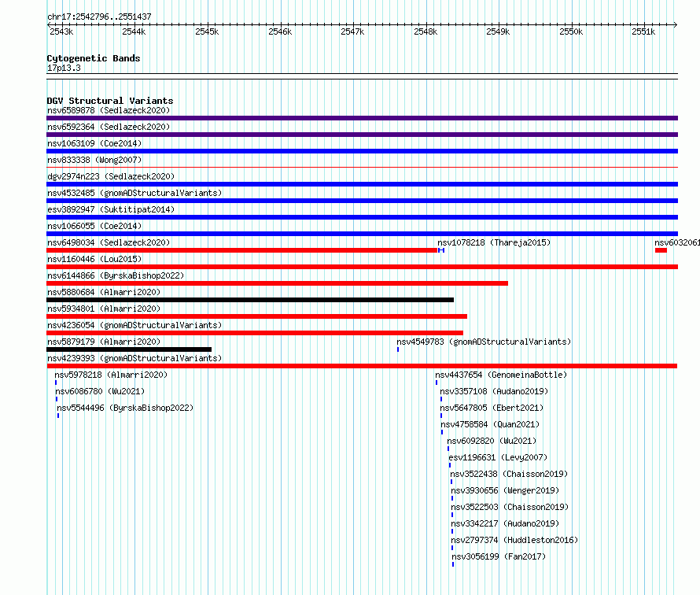Click the ruler's left arrowhead
700x595 pixels.
point(49,24)
